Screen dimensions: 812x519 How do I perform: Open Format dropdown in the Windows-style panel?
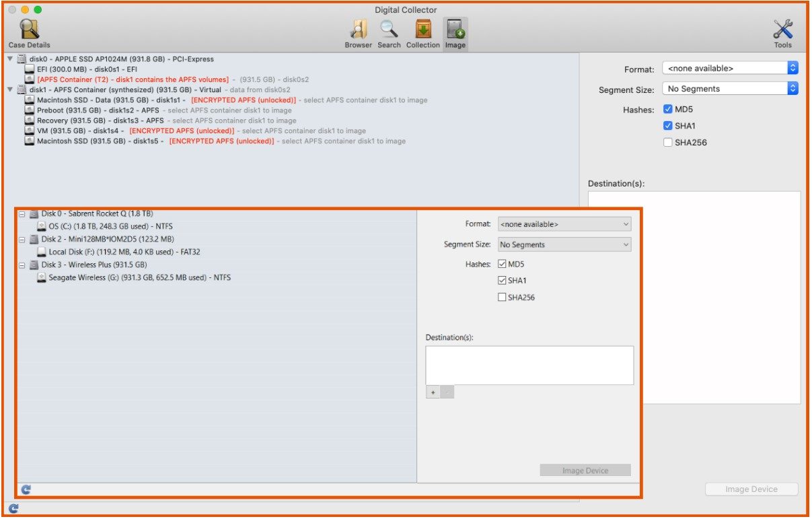pos(564,224)
